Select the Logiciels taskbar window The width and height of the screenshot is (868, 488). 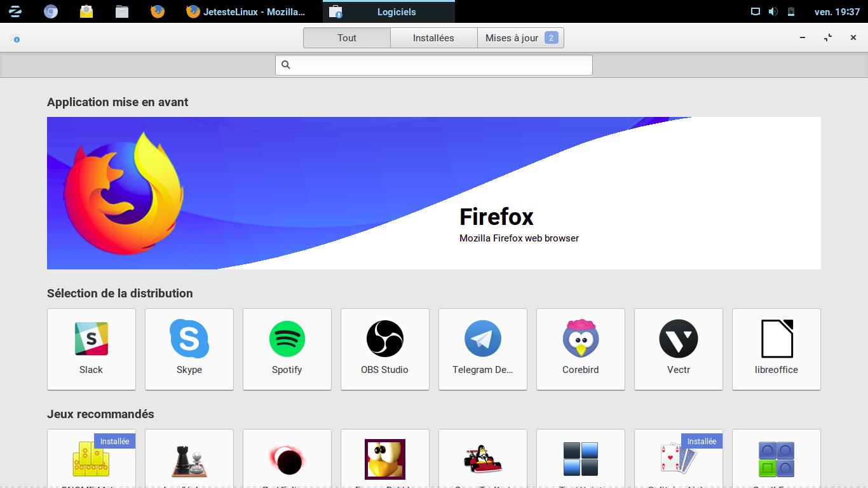click(389, 11)
